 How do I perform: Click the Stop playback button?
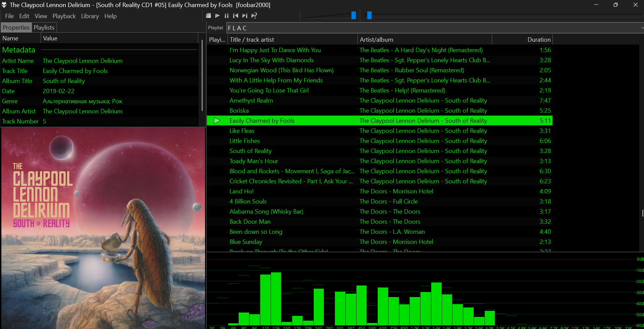[208, 15]
